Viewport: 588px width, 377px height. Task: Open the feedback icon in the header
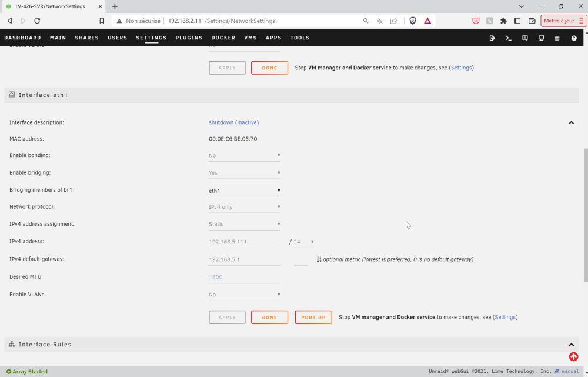pyautogui.click(x=525, y=38)
